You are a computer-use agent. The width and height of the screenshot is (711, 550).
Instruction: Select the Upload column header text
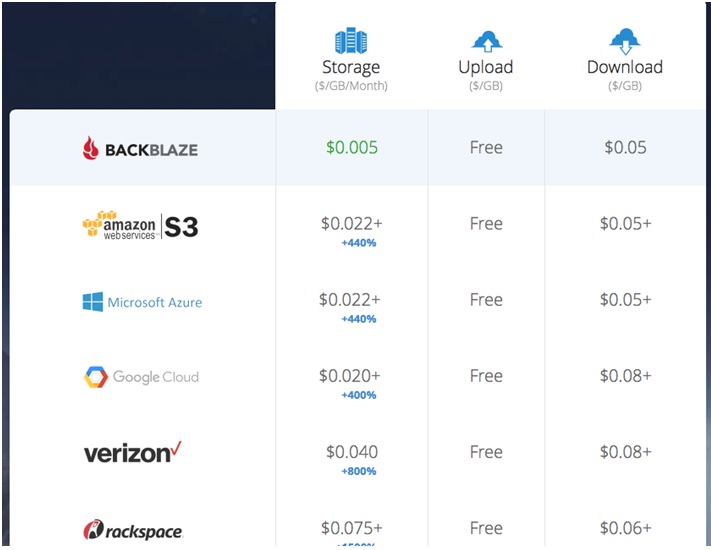click(486, 67)
